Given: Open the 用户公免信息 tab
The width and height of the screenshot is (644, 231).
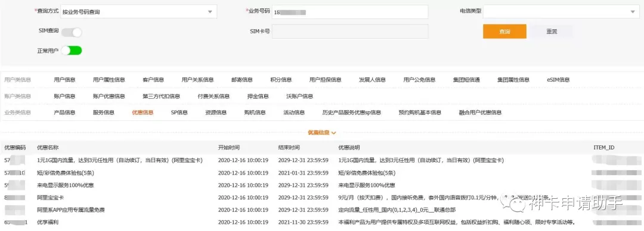Looking at the screenshot, I should pos(419,80).
